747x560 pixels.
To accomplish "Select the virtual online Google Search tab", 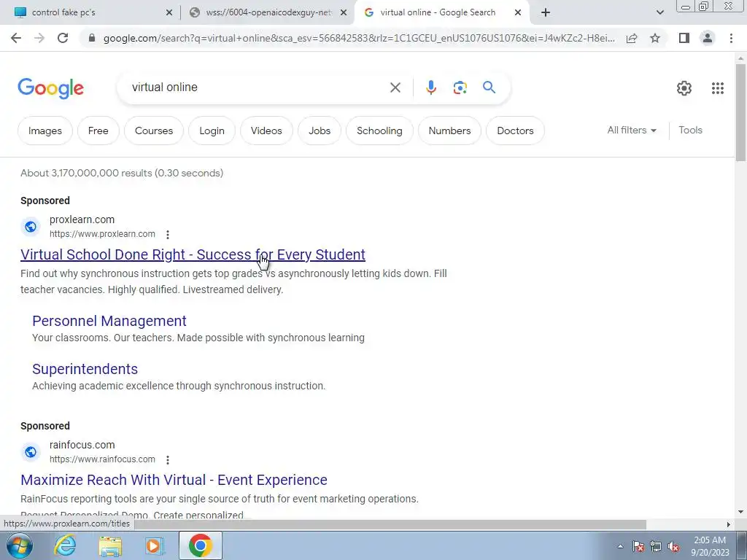I will pos(441,13).
